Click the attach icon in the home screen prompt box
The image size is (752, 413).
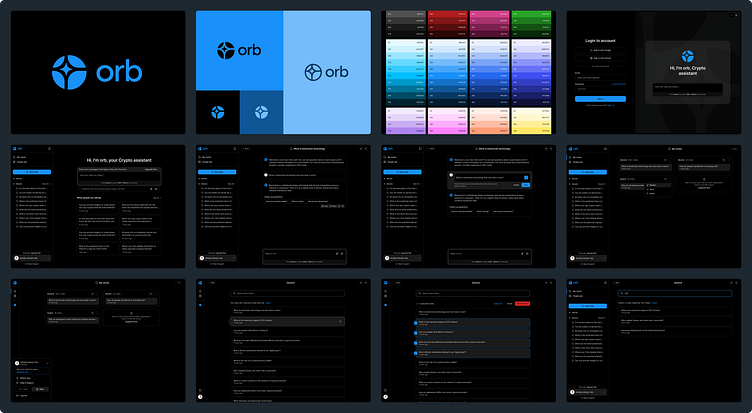point(151,189)
